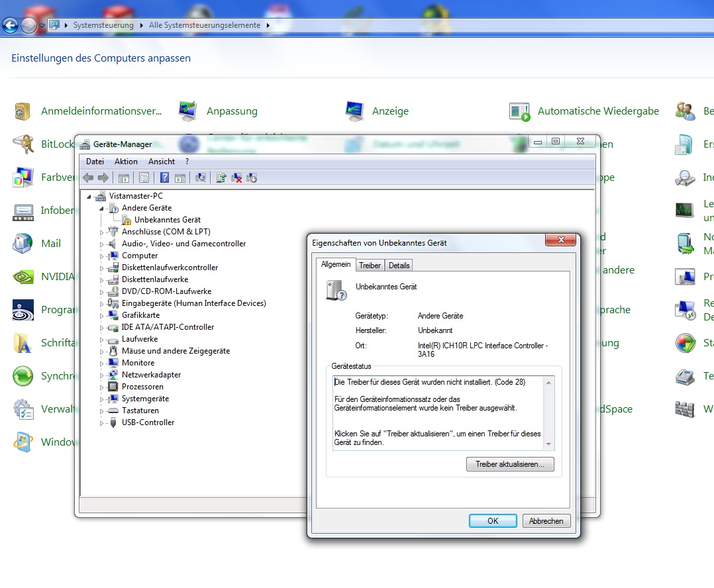
Task: Open the Aktion menu
Action: point(126,162)
